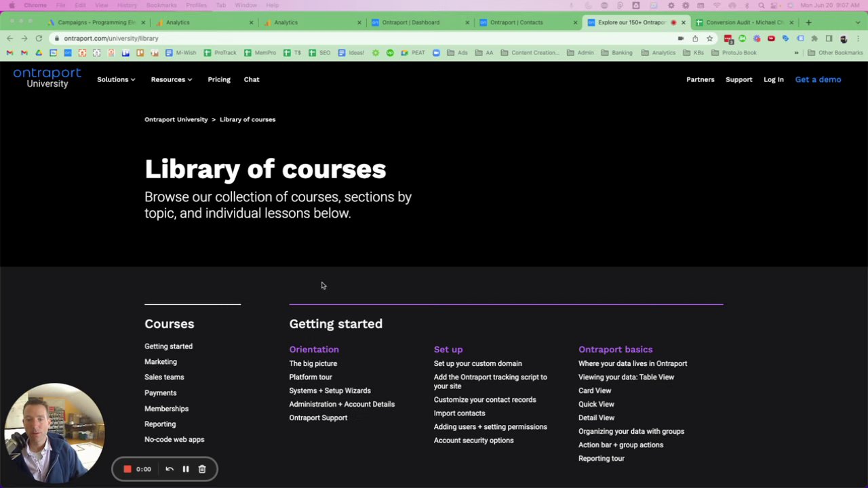
Task: Open the MemPro bookmark
Action: click(260, 53)
